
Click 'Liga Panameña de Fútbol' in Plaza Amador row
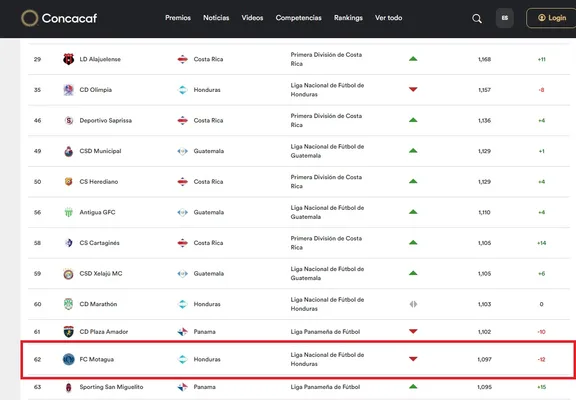click(x=325, y=332)
